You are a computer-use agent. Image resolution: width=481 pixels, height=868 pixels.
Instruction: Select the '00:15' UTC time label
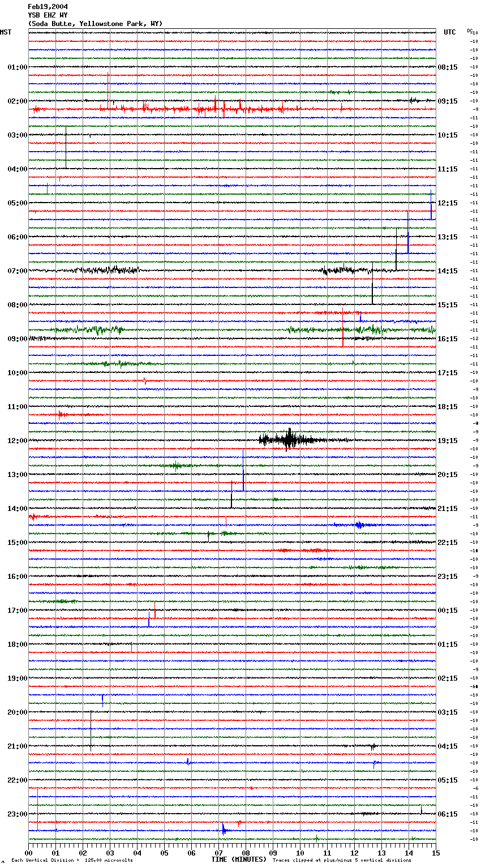(448, 611)
